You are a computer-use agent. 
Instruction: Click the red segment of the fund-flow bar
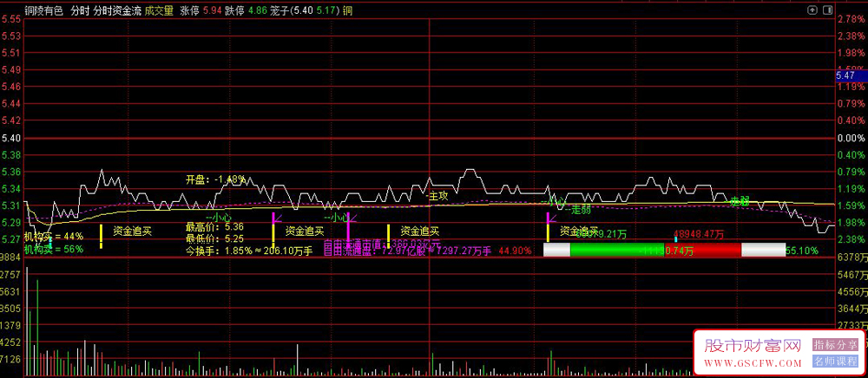[702, 250]
